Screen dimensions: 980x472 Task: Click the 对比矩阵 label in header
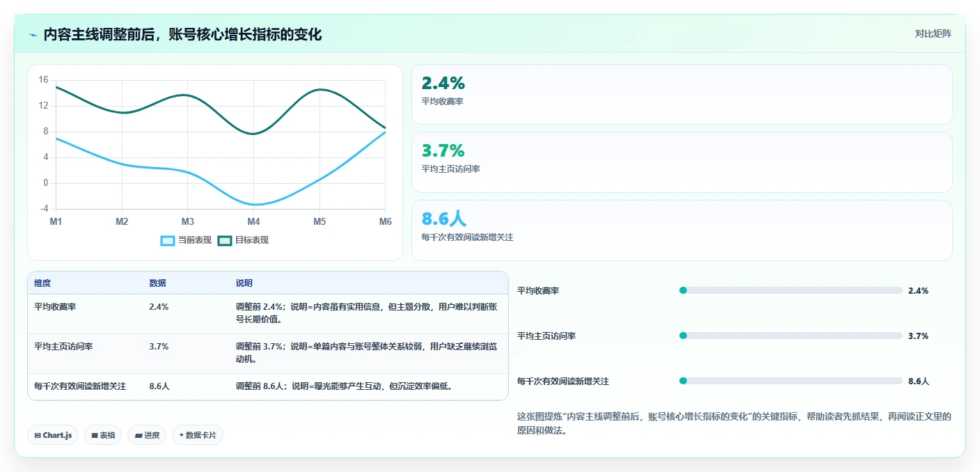(x=933, y=33)
